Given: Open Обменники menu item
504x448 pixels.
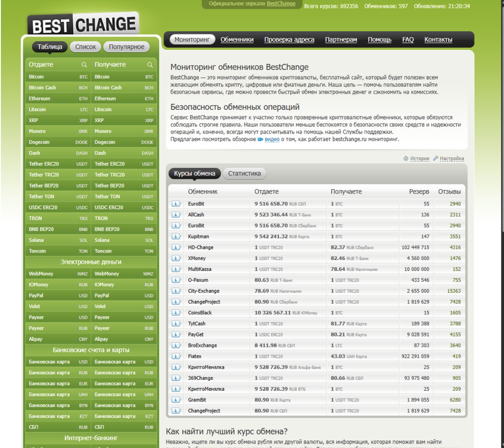Looking at the screenshot, I should [x=237, y=40].
